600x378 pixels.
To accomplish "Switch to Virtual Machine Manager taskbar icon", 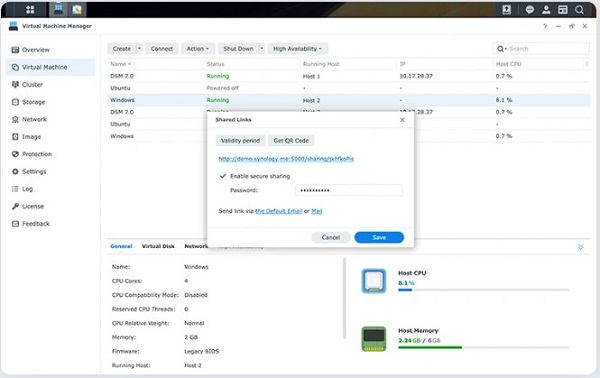I will coord(59,9).
